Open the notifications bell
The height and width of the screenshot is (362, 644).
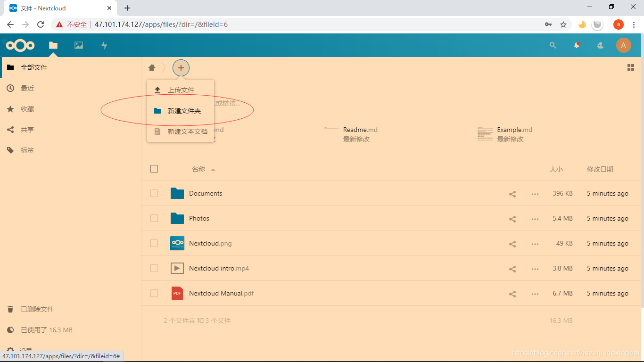click(x=577, y=45)
